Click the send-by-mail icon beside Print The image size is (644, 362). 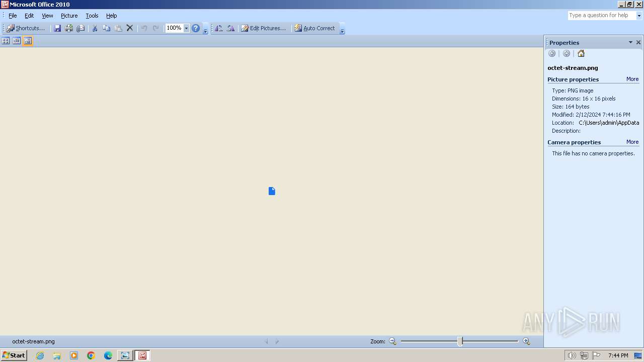(80, 28)
